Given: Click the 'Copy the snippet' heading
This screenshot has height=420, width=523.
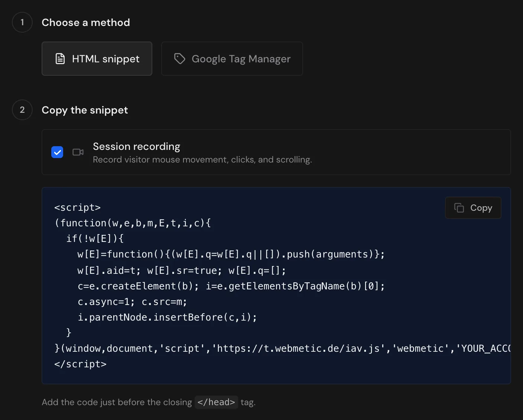Looking at the screenshot, I should [x=85, y=110].
